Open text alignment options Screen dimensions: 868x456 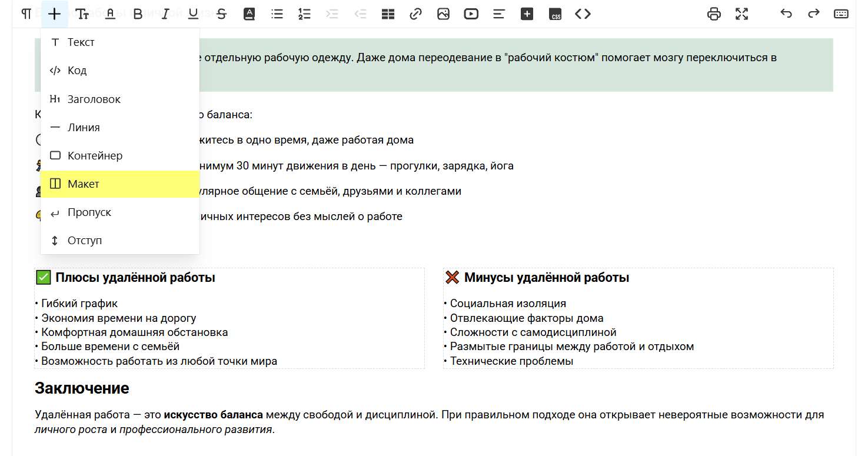(499, 14)
